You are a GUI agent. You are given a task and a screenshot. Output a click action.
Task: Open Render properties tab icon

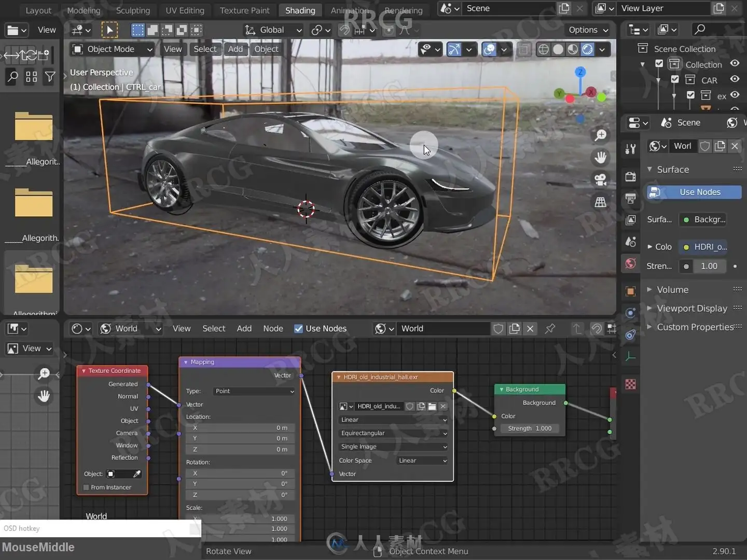631,177
